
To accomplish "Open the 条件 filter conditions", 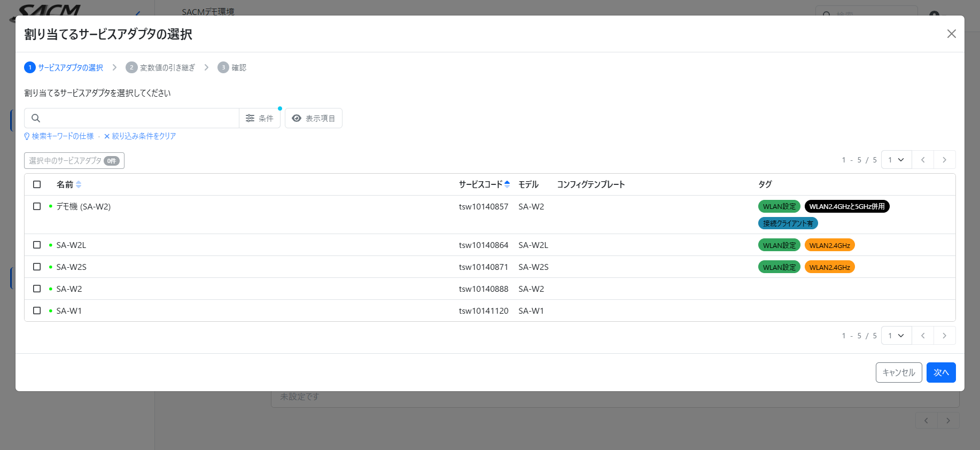I will pyautogui.click(x=260, y=118).
